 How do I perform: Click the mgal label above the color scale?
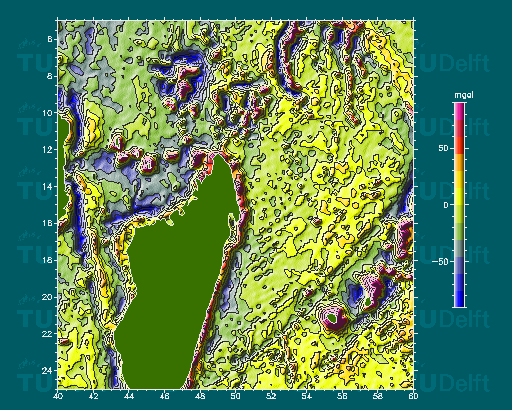click(464, 95)
